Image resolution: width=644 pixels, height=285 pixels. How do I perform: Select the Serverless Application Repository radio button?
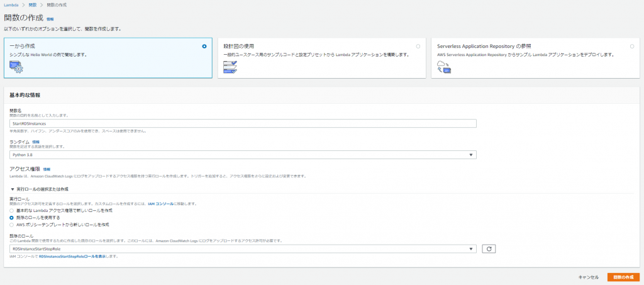click(632, 47)
